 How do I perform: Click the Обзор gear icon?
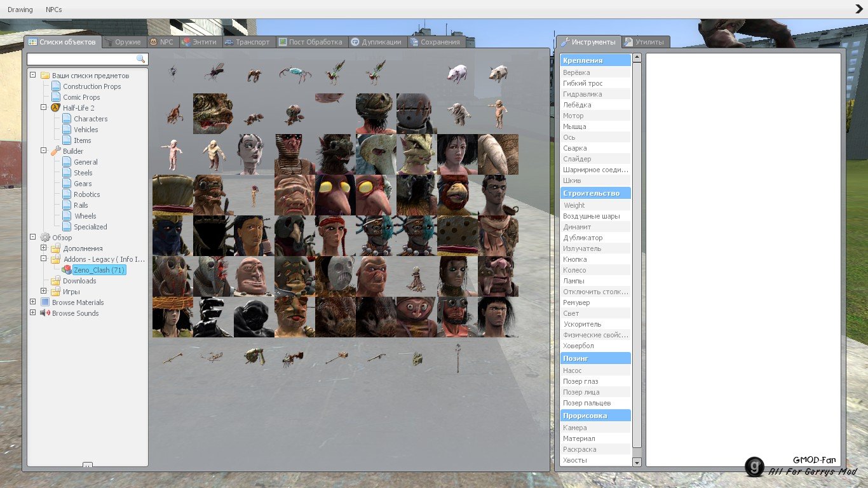(x=45, y=238)
